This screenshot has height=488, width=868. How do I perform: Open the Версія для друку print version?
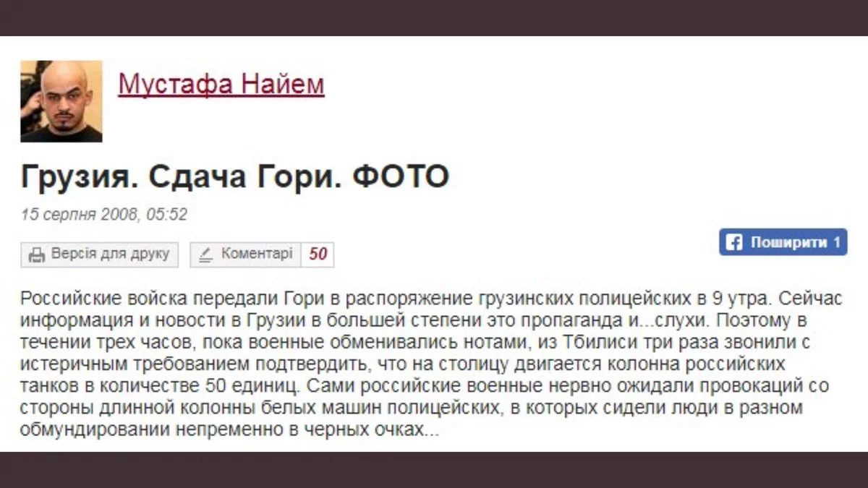[x=100, y=254]
